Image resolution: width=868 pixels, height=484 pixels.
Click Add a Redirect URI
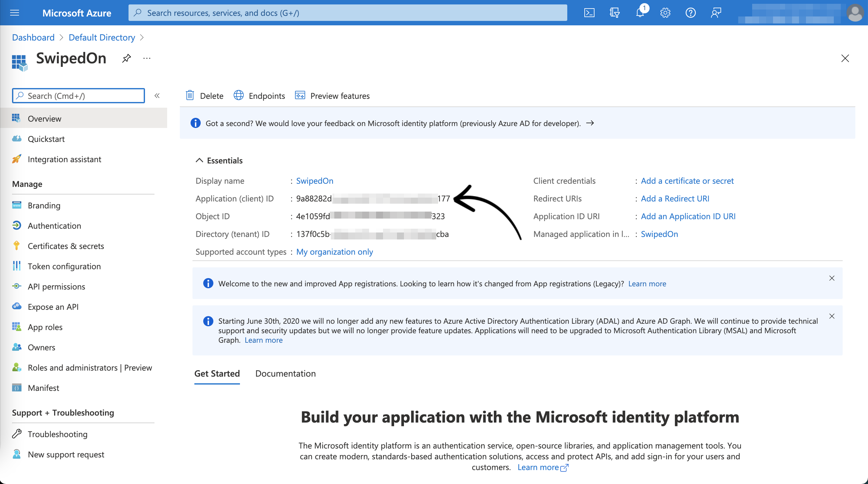[675, 198]
